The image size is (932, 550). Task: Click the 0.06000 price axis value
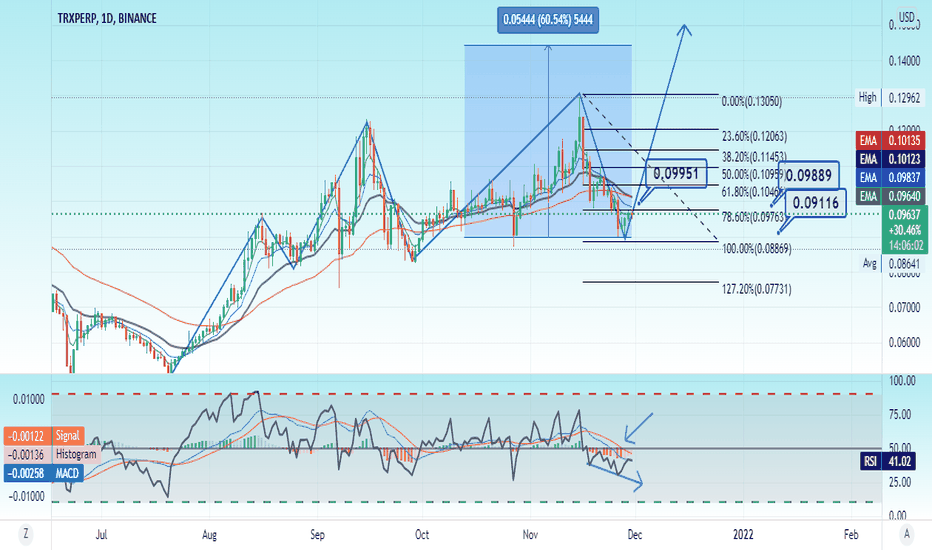coord(904,343)
